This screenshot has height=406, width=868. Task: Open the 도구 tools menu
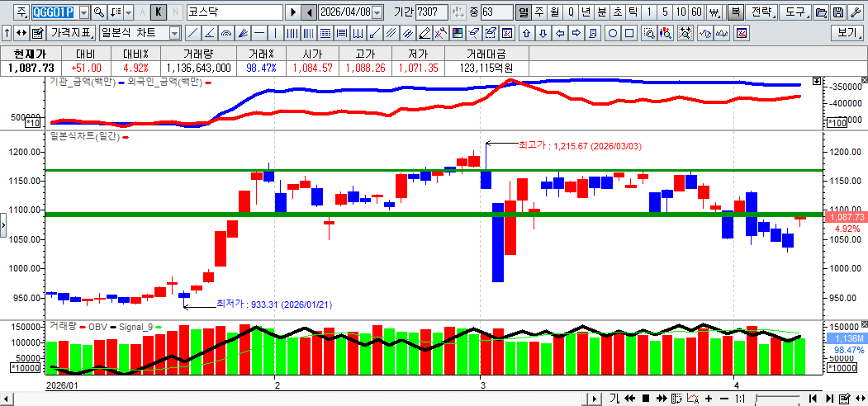point(794,12)
